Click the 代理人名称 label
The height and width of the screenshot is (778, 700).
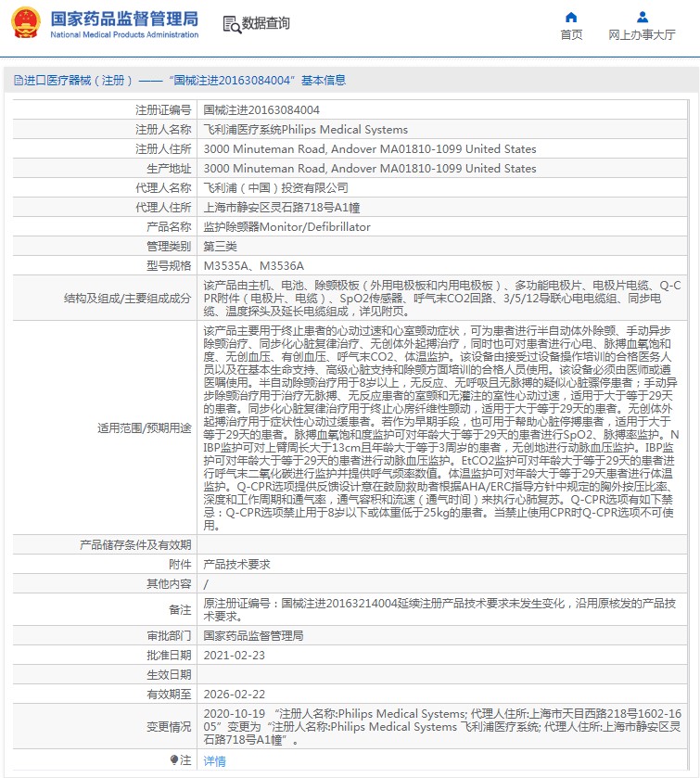pos(163,188)
